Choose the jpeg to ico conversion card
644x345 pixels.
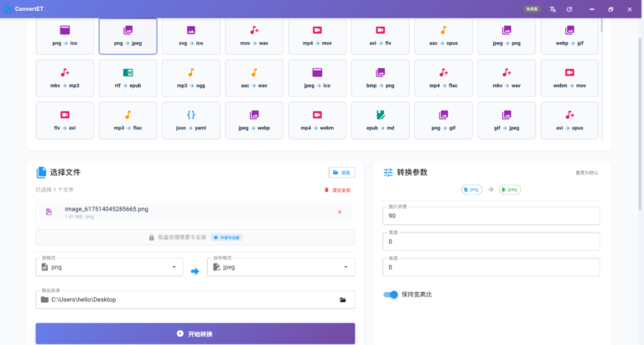[x=317, y=78]
